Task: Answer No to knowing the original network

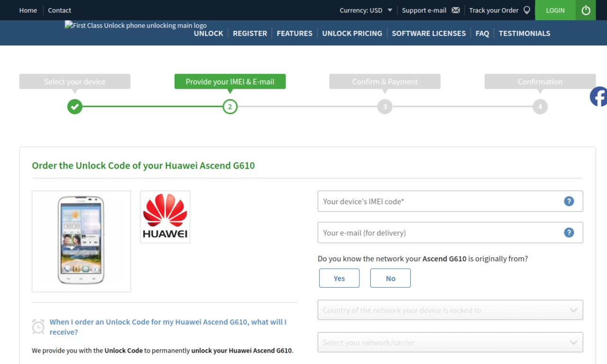Action: pos(390,278)
